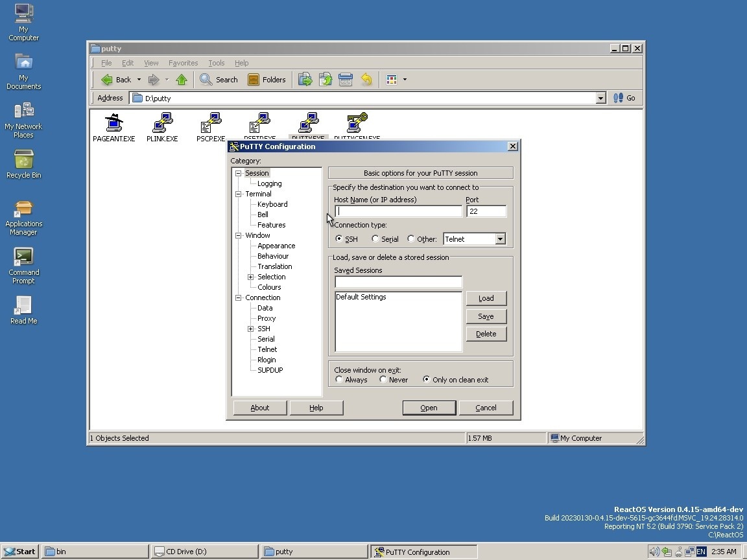Collapse the Connection tree node

coord(239,297)
